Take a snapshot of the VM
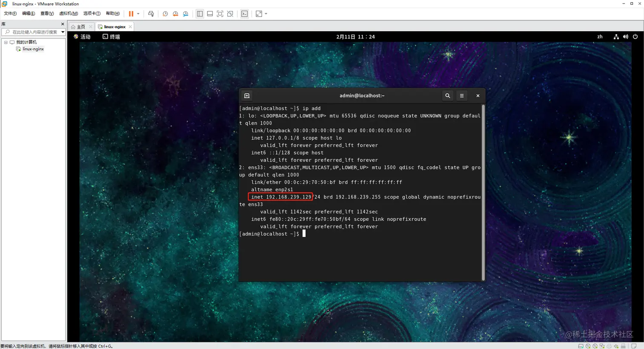Screen dimensions: 644x349 [165, 14]
